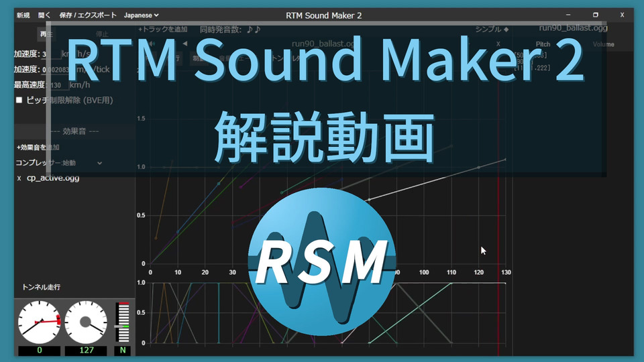Click +トラックを追加 to add track
The width and height of the screenshot is (644, 362).
(x=162, y=29)
